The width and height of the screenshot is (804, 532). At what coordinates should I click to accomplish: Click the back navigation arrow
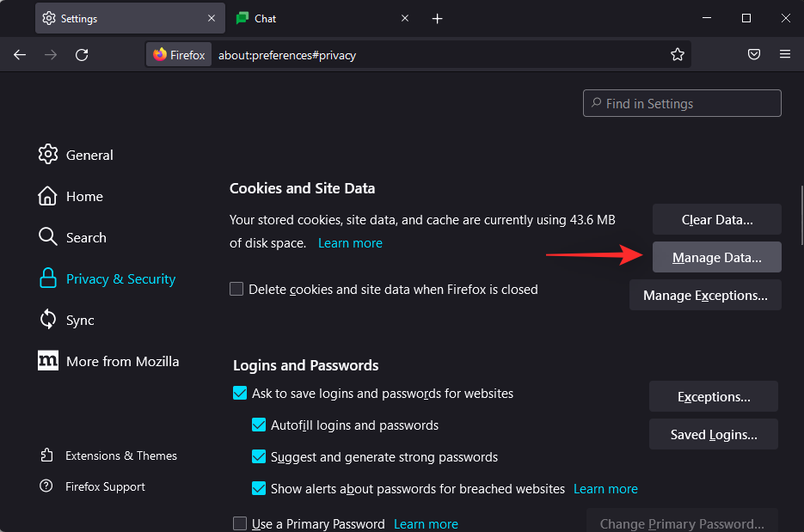pos(20,55)
